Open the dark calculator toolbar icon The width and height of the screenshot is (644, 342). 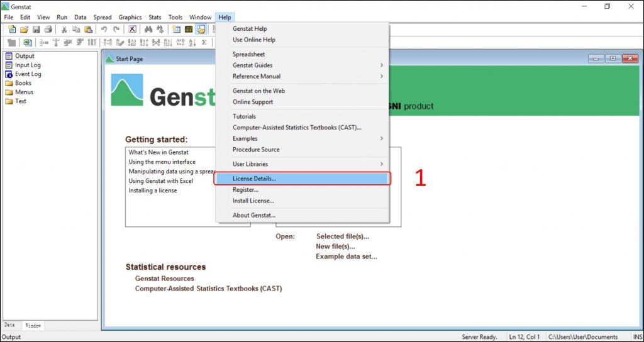(x=189, y=29)
